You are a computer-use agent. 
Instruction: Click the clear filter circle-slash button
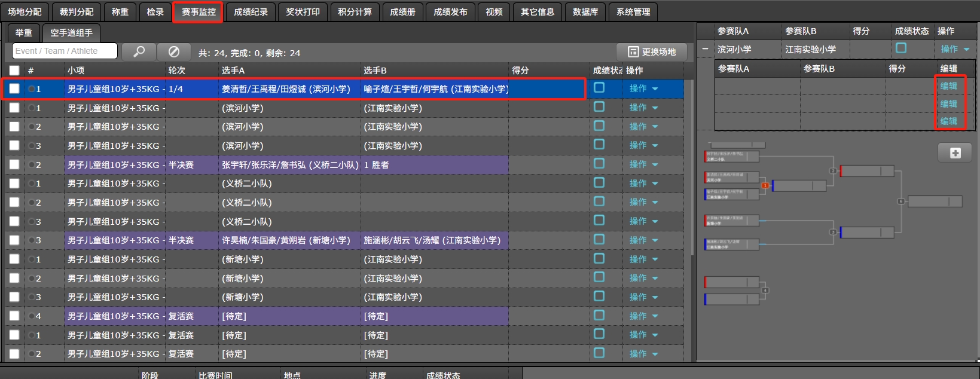[173, 52]
